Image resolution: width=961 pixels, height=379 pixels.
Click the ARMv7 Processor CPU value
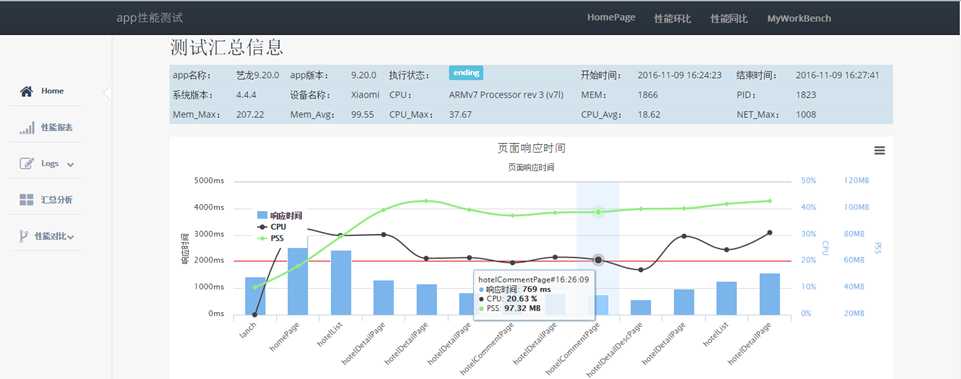[506, 95]
